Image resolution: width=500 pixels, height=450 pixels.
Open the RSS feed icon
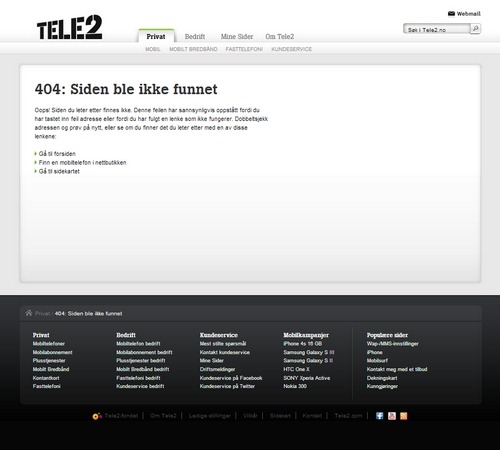(404, 416)
